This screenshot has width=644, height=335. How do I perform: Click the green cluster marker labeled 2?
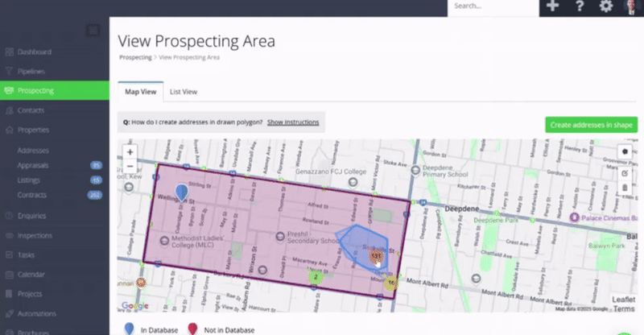point(316,277)
